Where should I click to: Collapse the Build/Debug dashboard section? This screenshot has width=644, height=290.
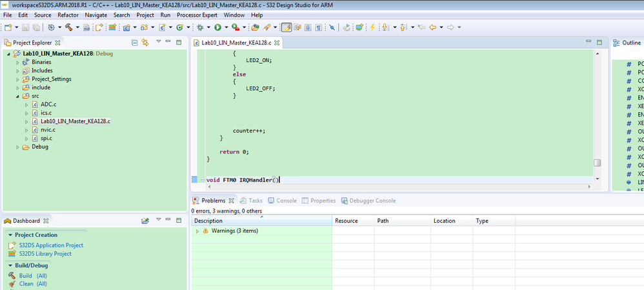(10, 265)
